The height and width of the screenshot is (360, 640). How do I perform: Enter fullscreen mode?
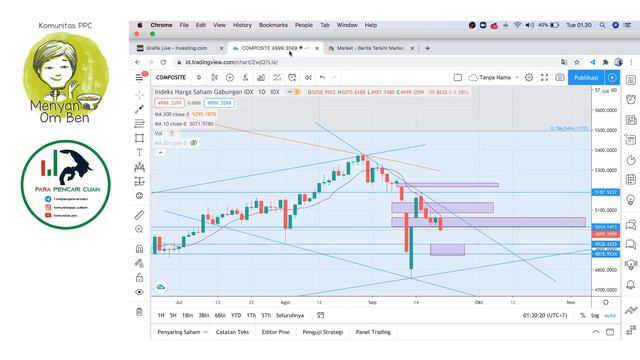tap(544, 77)
